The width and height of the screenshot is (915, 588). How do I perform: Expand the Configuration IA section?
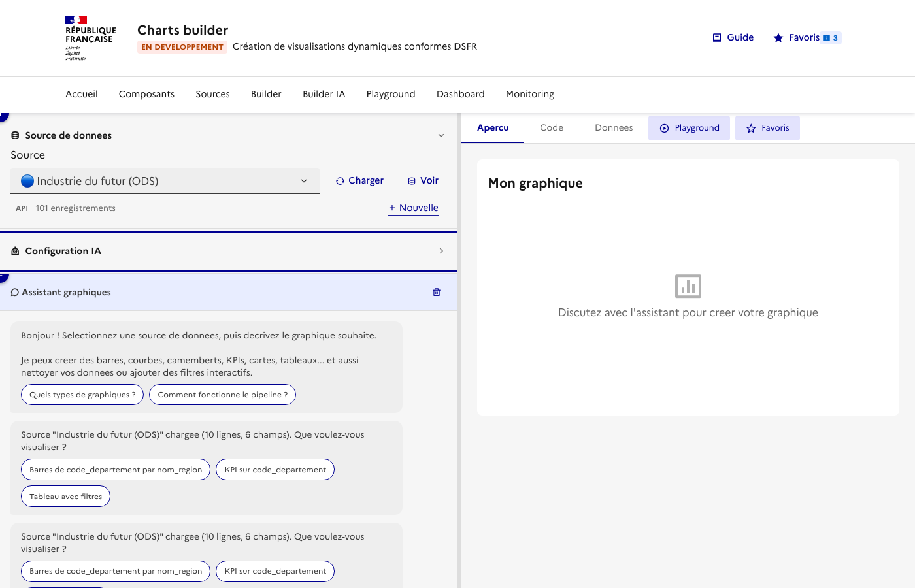pyautogui.click(x=441, y=251)
